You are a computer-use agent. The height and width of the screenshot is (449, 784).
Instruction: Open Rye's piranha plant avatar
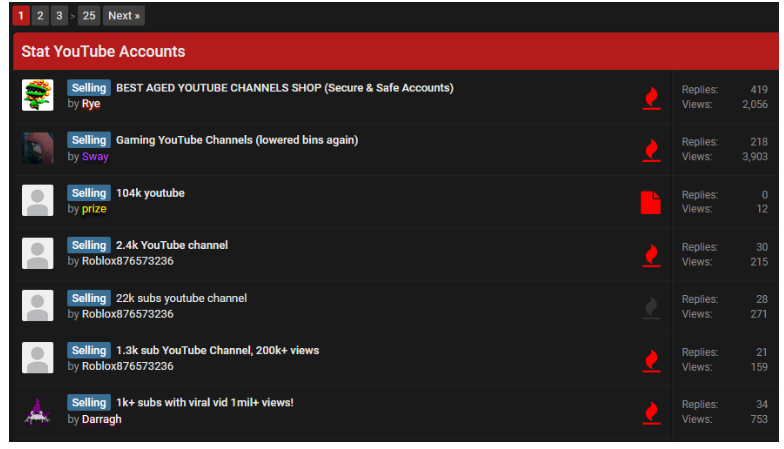pyautogui.click(x=38, y=95)
